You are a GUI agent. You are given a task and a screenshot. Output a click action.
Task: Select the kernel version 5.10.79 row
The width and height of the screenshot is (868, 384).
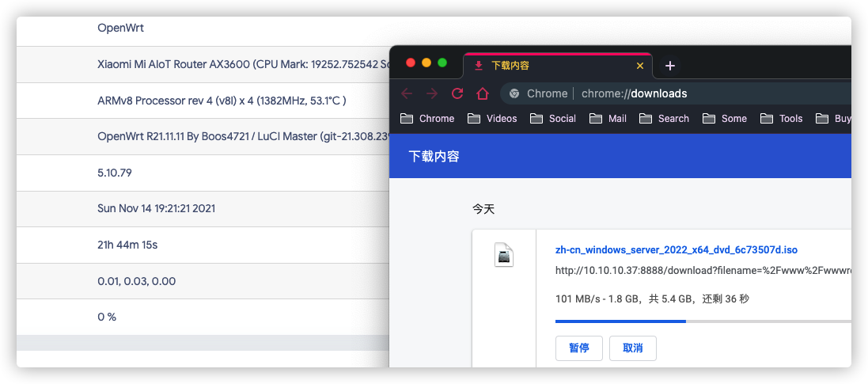(x=203, y=173)
